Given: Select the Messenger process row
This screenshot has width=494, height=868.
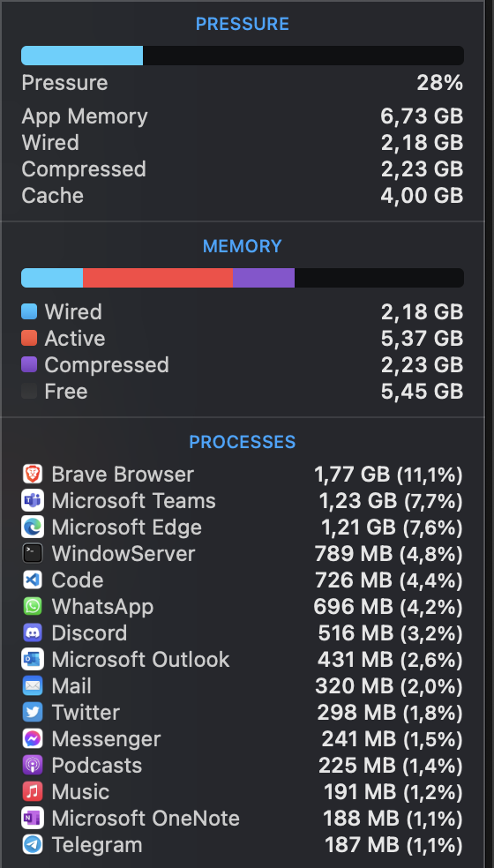Looking at the screenshot, I should [x=243, y=739].
